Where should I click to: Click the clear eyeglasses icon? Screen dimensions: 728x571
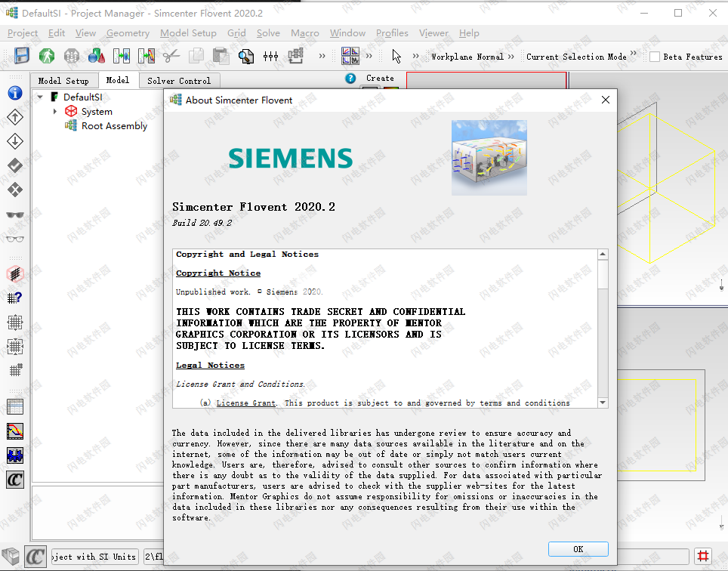point(15,239)
